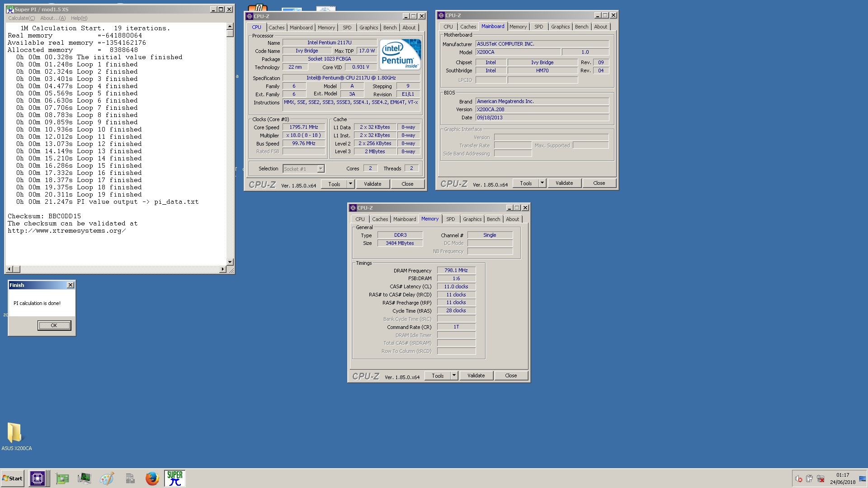Click the Intel Pentium inside logo
Image resolution: width=868 pixels, height=488 pixels.
point(400,54)
